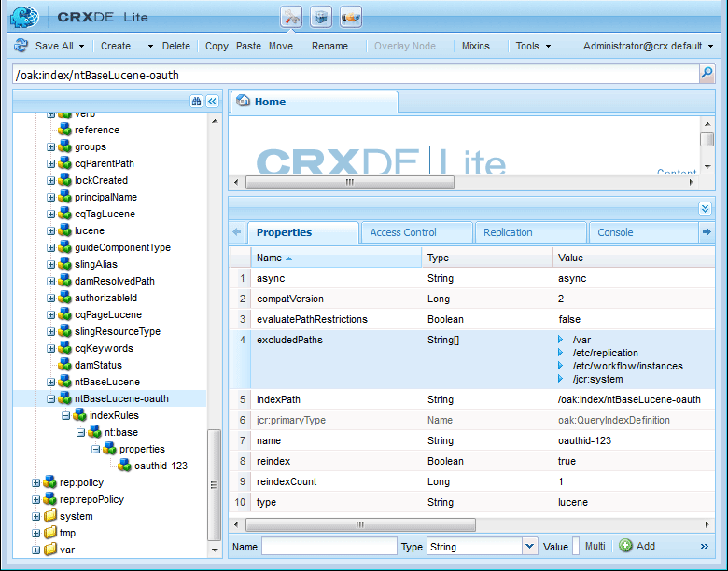
Task: Open the Administrator@crx.default user menu
Action: (648, 46)
